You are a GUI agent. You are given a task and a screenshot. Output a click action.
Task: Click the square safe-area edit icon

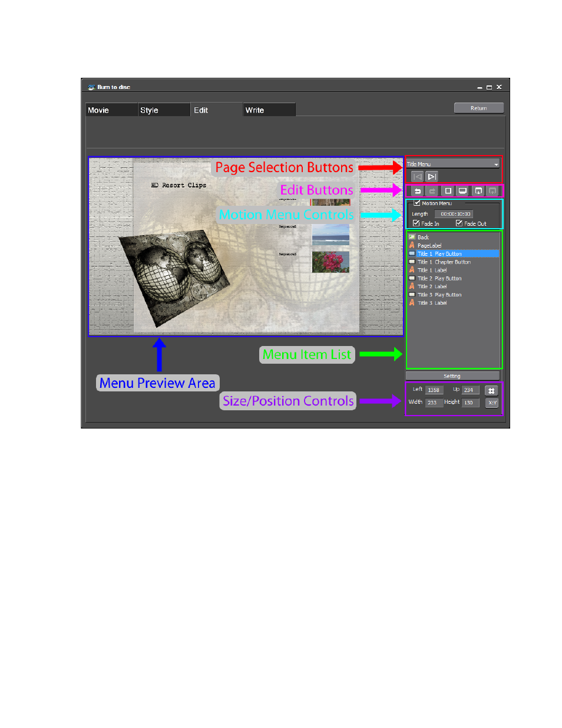448,191
